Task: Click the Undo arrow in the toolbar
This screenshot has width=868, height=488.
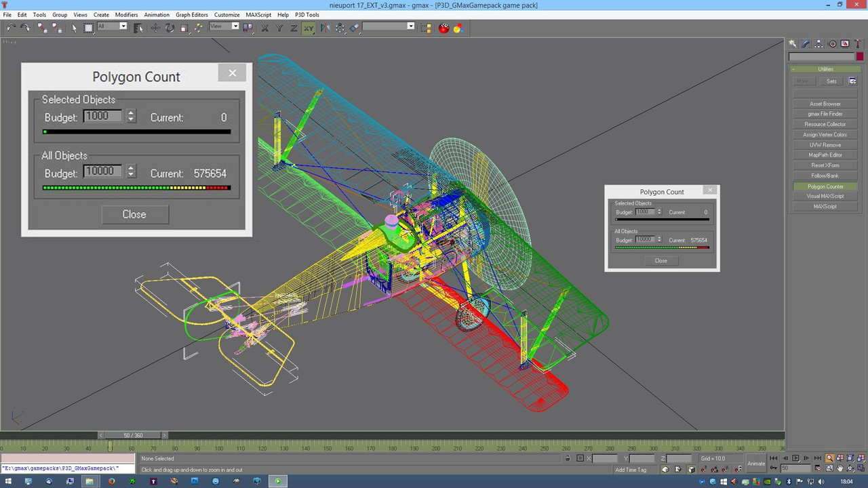Action: tap(11, 28)
